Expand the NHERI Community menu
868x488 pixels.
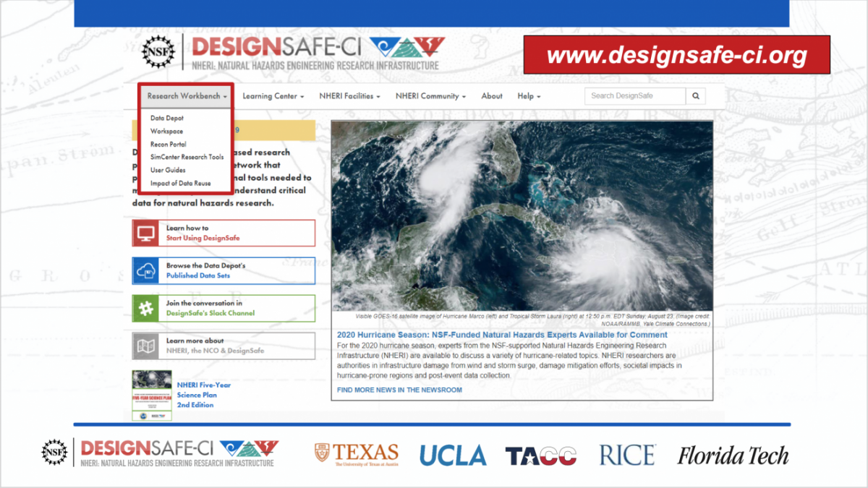coord(430,95)
